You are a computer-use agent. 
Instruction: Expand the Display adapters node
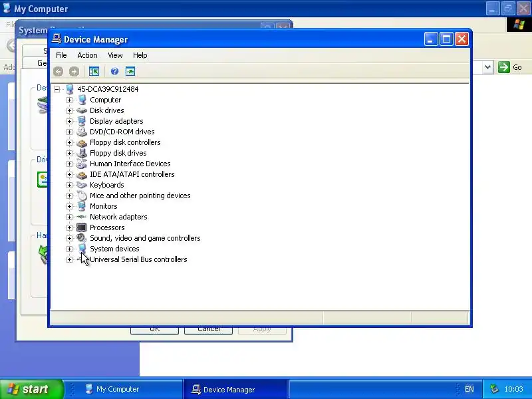point(70,121)
